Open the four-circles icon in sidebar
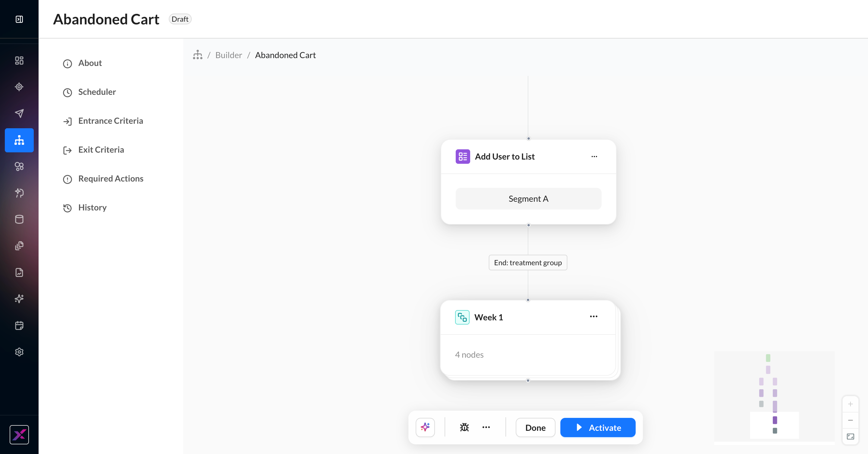 19,166
